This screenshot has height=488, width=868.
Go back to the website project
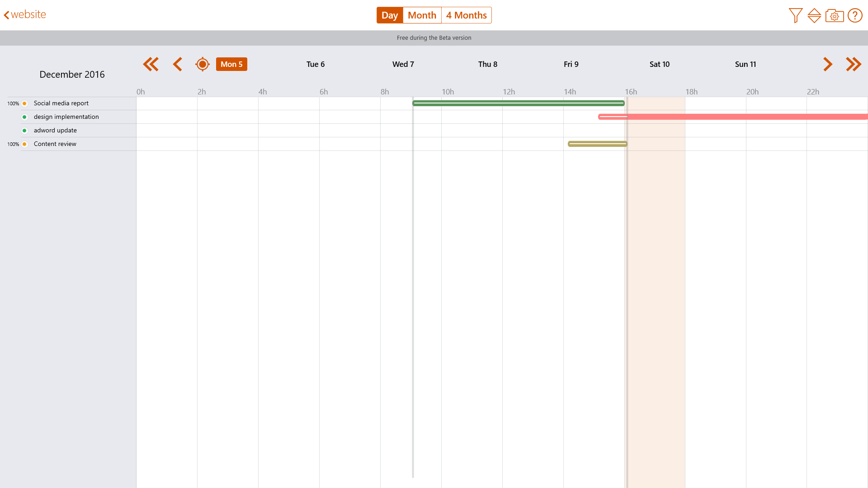[x=25, y=14]
